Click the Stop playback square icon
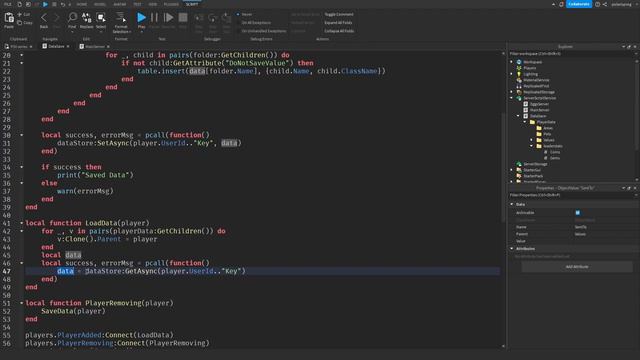640x360 pixels. (x=183, y=18)
